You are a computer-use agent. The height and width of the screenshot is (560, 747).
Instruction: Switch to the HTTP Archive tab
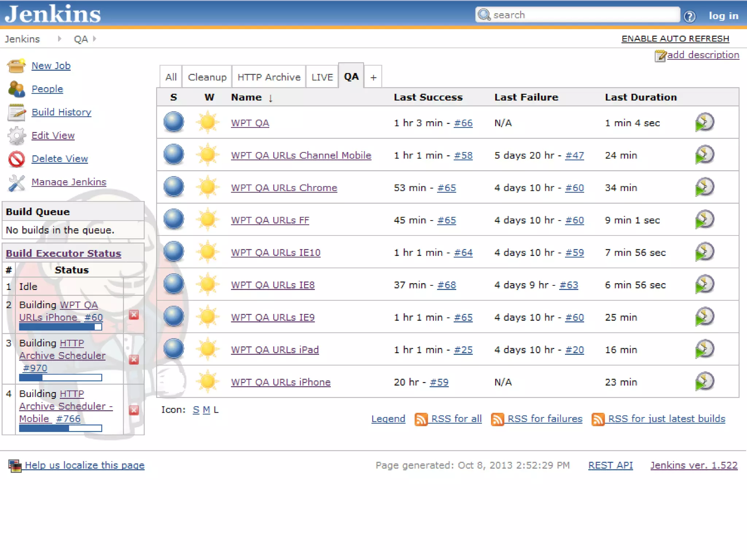point(269,77)
